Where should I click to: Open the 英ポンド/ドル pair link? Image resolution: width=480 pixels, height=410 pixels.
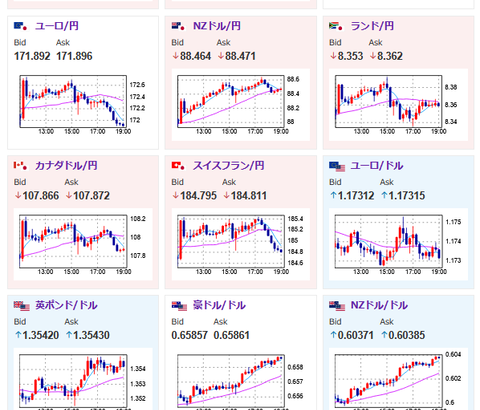[66, 305]
